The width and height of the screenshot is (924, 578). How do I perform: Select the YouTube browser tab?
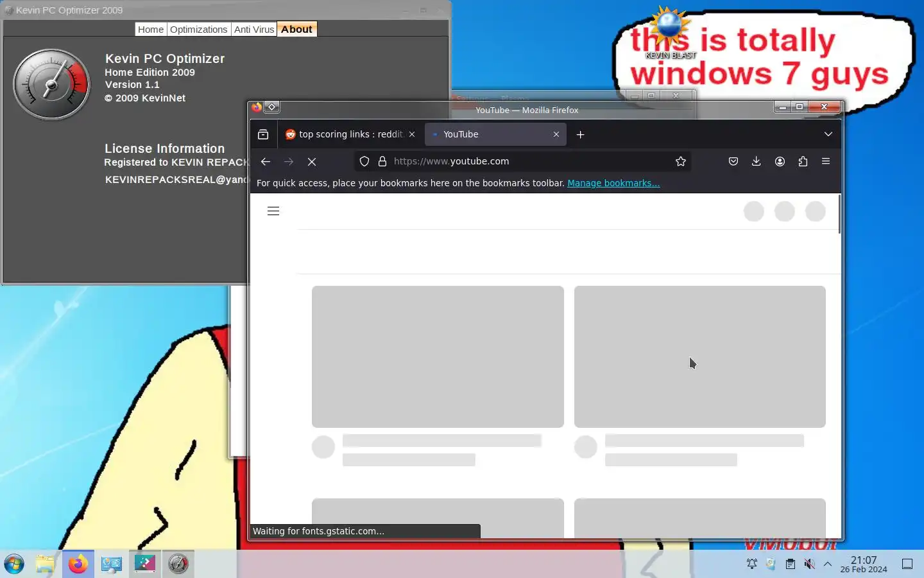click(495, 134)
